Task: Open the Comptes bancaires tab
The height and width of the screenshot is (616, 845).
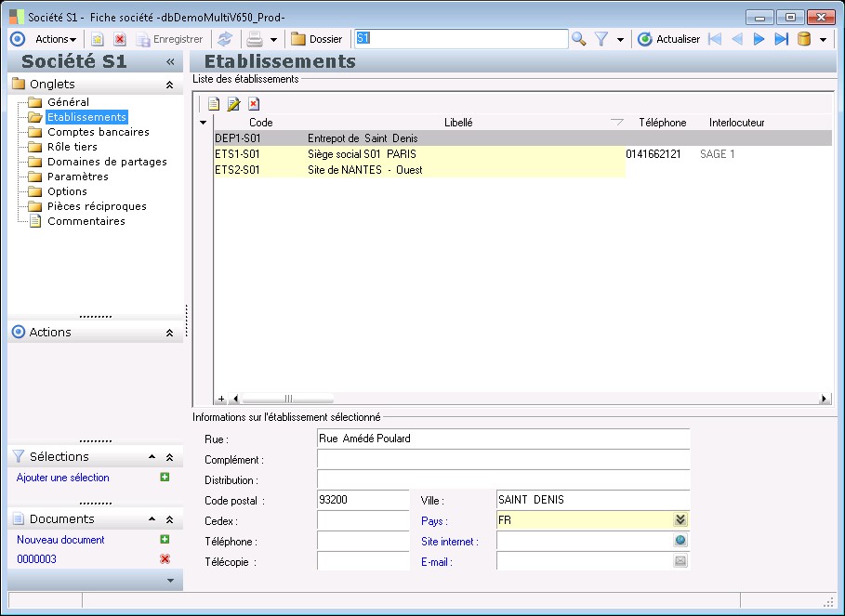Action: (x=98, y=132)
